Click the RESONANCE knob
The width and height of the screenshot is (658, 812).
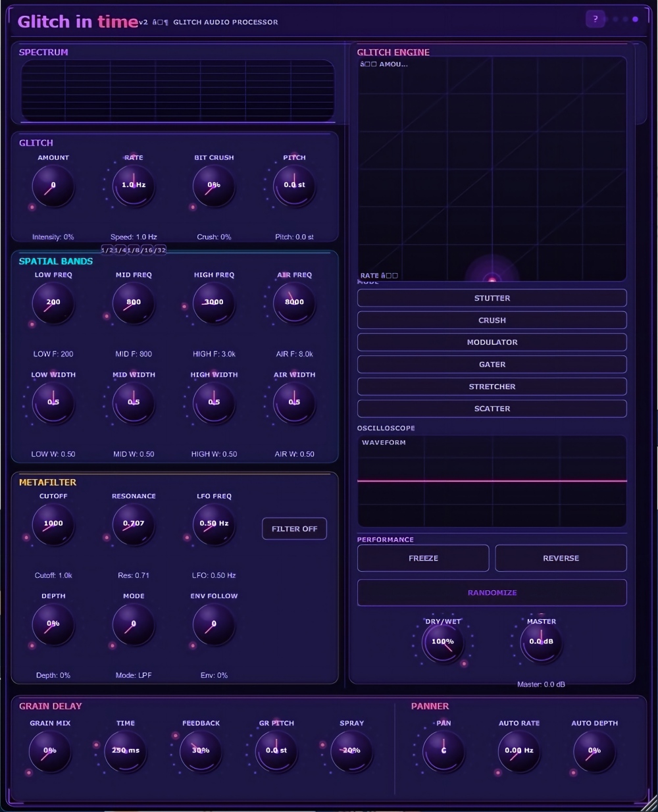click(134, 524)
